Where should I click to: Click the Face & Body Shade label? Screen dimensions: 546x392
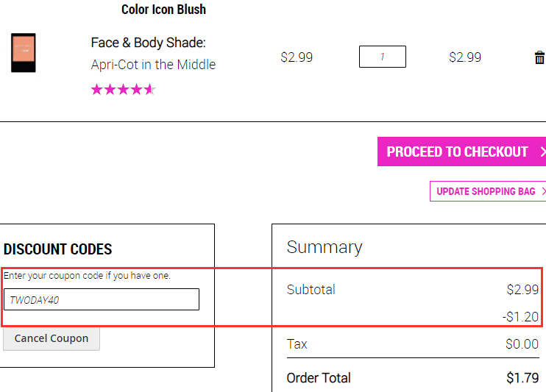[149, 43]
